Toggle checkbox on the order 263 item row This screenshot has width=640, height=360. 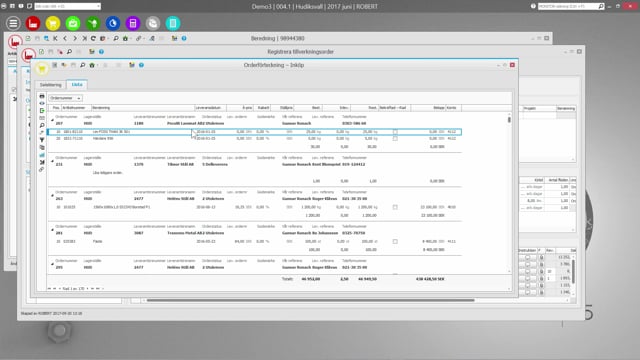[395, 207]
